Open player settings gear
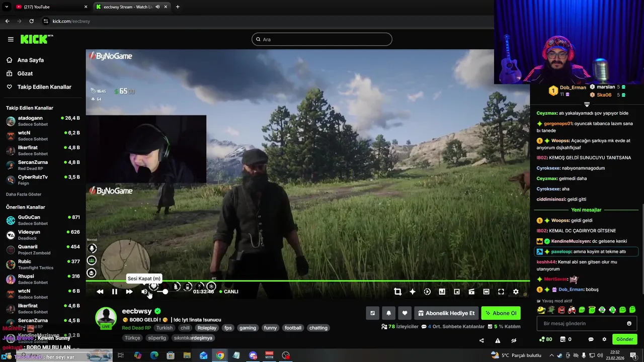This screenshot has height=362, width=644. point(516,292)
